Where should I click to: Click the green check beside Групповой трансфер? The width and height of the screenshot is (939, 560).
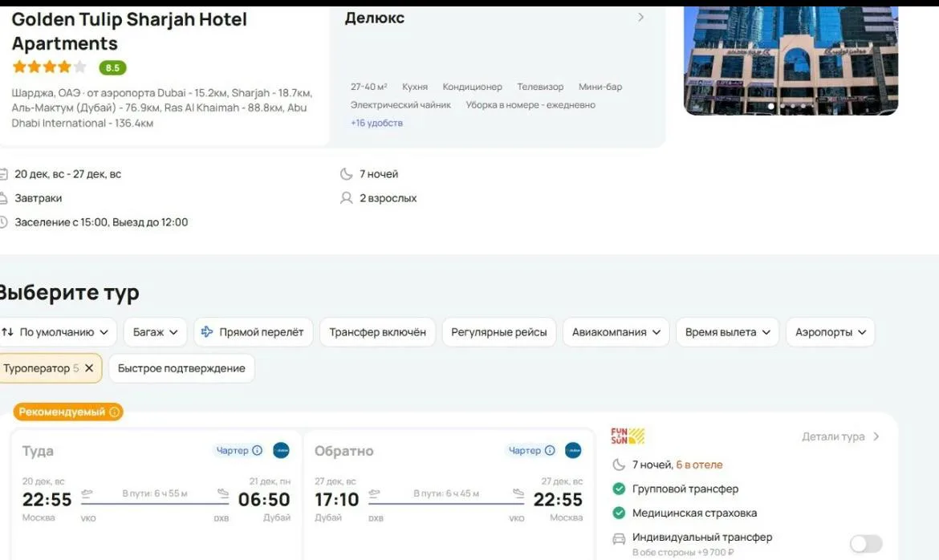coord(619,489)
